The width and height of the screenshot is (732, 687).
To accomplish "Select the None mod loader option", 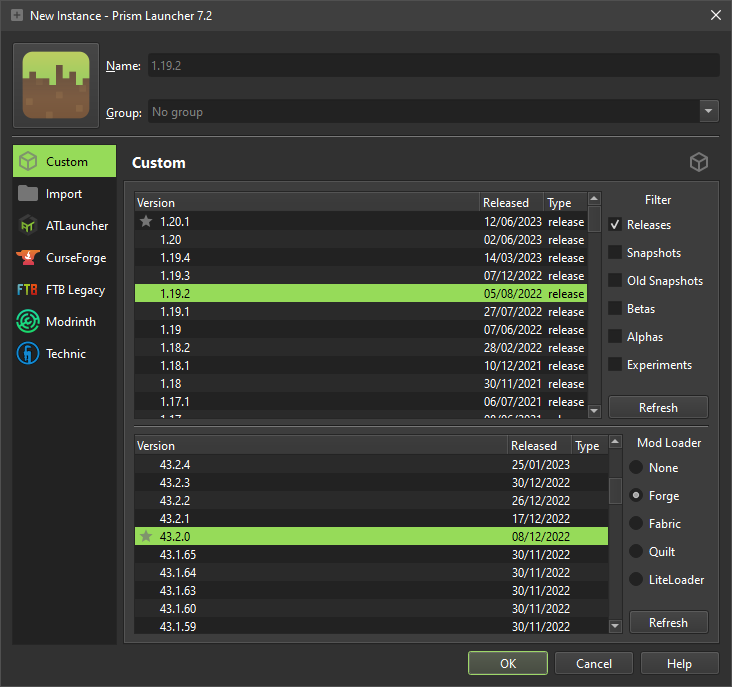I will pos(636,467).
